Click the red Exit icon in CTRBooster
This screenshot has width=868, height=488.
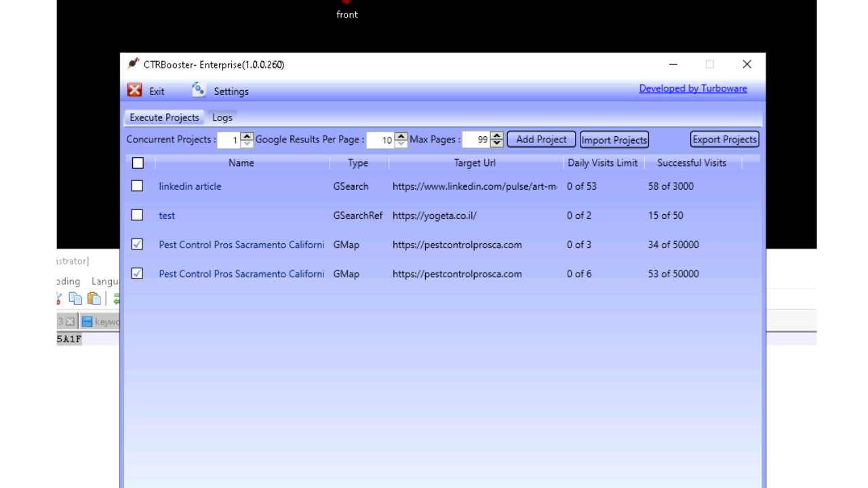pos(134,89)
